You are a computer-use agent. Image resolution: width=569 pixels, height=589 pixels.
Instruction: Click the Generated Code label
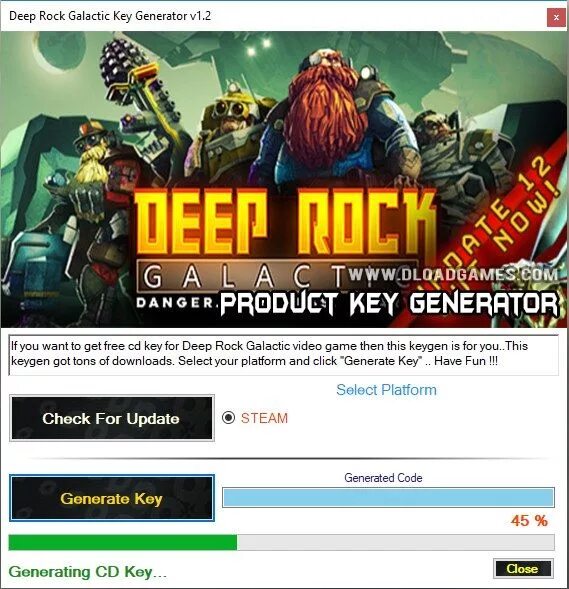coord(383,477)
